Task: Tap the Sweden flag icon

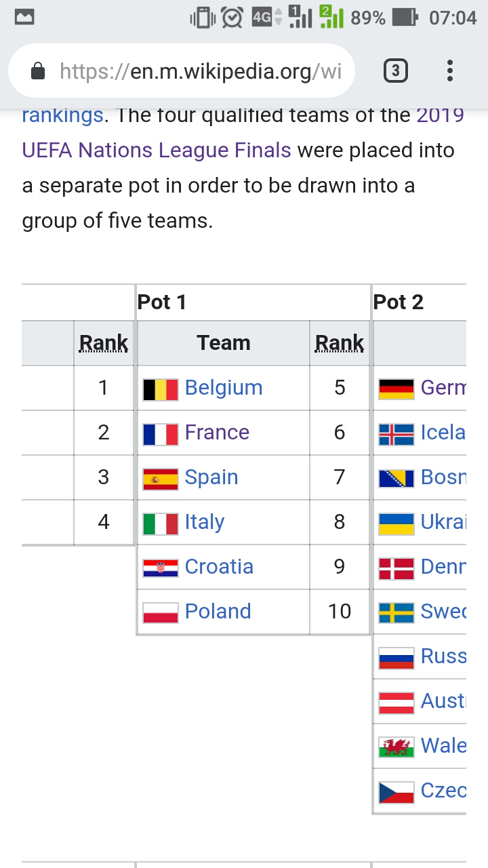Action: click(x=396, y=612)
